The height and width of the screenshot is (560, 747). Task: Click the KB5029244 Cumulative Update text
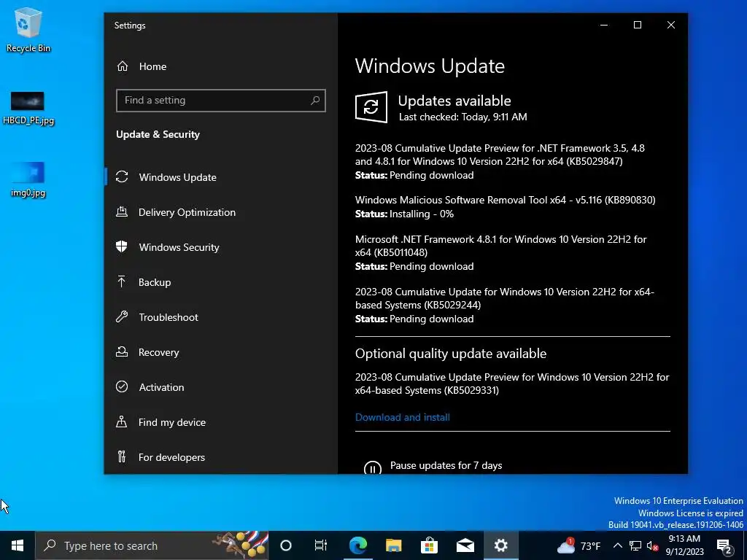pyautogui.click(x=505, y=298)
